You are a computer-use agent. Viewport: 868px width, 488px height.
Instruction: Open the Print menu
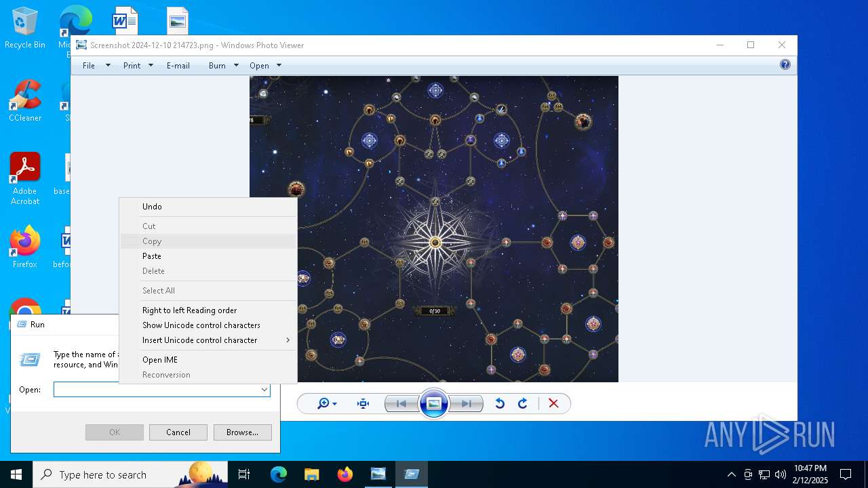[132, 66]
